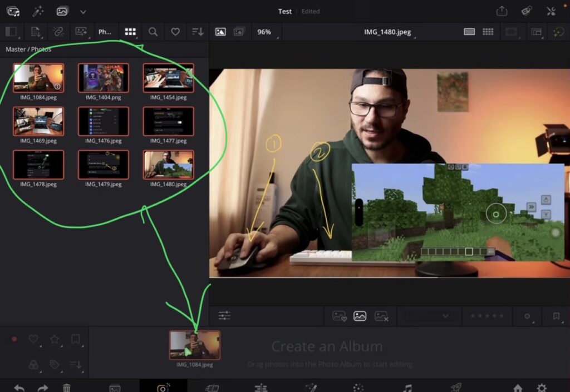Click the tags icon in top bar
This screenshot has width=570, height=392.
point(527,11)
